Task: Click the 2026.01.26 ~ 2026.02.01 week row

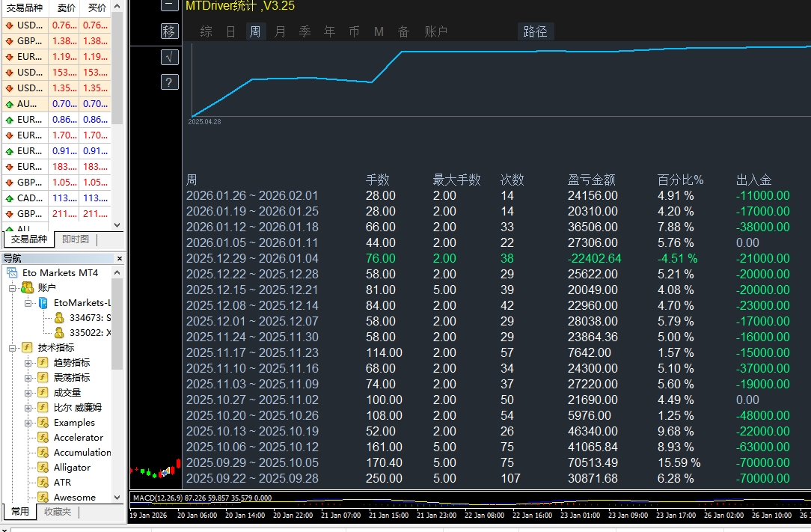Action: click(488, 195)
